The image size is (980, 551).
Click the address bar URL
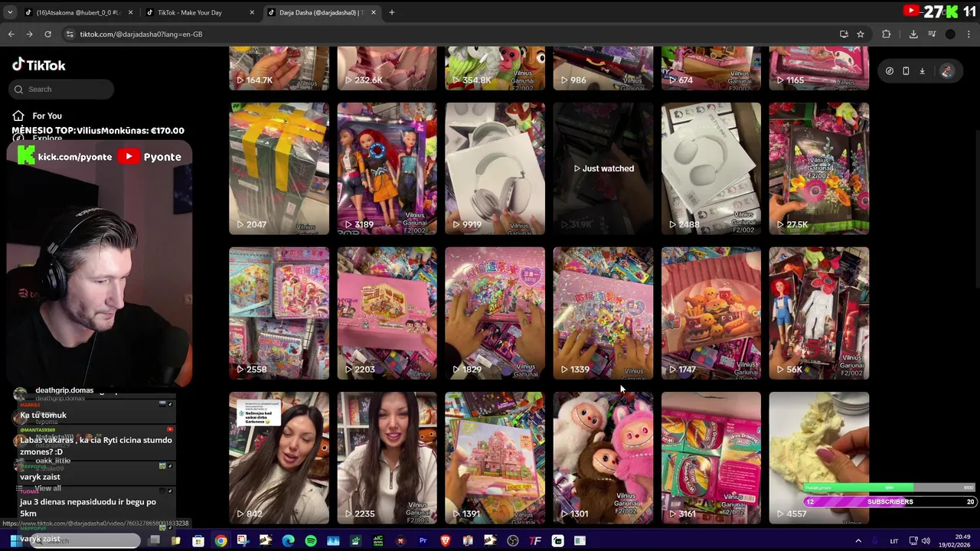(x=141, y=34)
